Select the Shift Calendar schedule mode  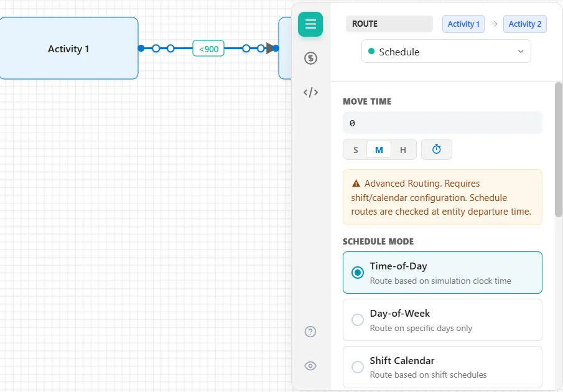pos(442,367)
